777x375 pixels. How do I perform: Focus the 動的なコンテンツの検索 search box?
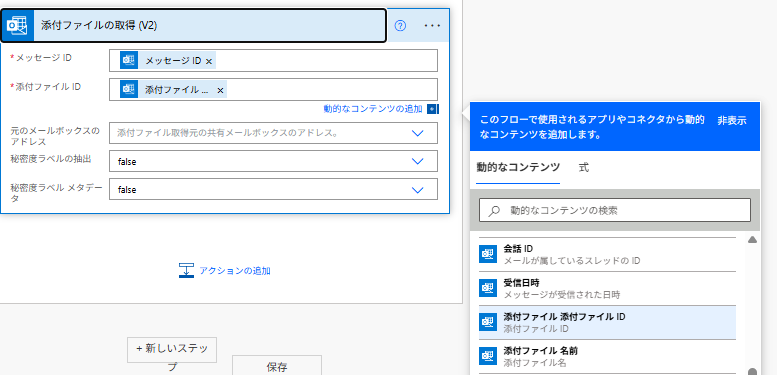point(615,210)
